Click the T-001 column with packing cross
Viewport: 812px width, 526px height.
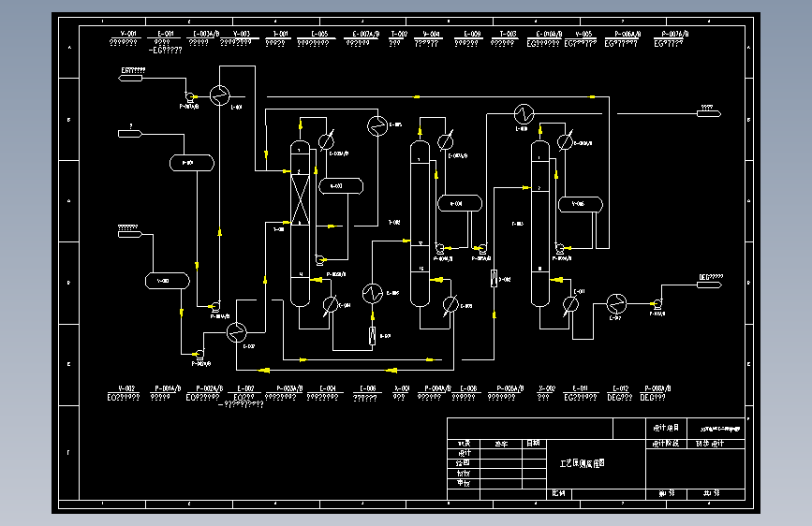[300, 224]
